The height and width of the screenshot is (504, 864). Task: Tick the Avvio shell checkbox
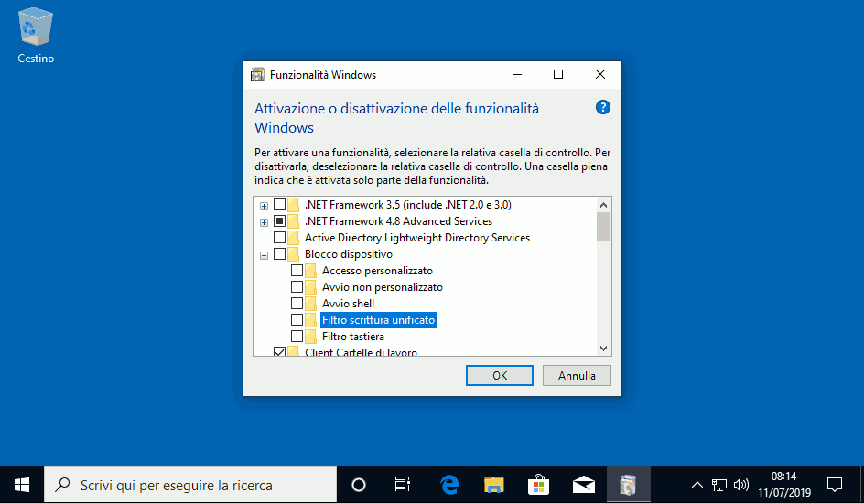(297, 304)
